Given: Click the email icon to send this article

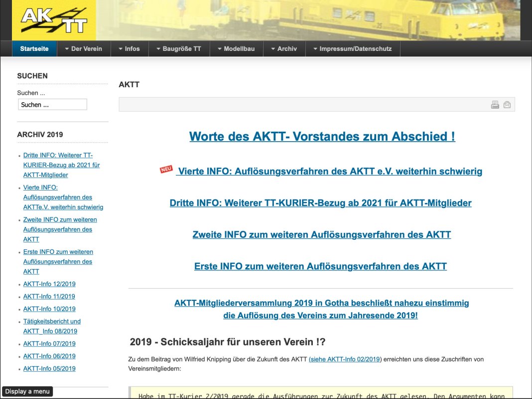Looking at the screenshot, I should (x=507, y=104).
